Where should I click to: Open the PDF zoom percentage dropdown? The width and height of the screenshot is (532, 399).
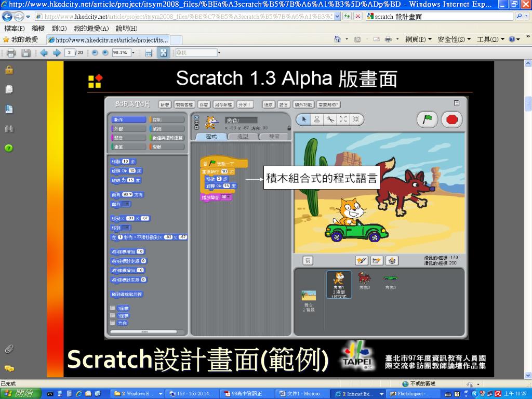pos(133,52)
